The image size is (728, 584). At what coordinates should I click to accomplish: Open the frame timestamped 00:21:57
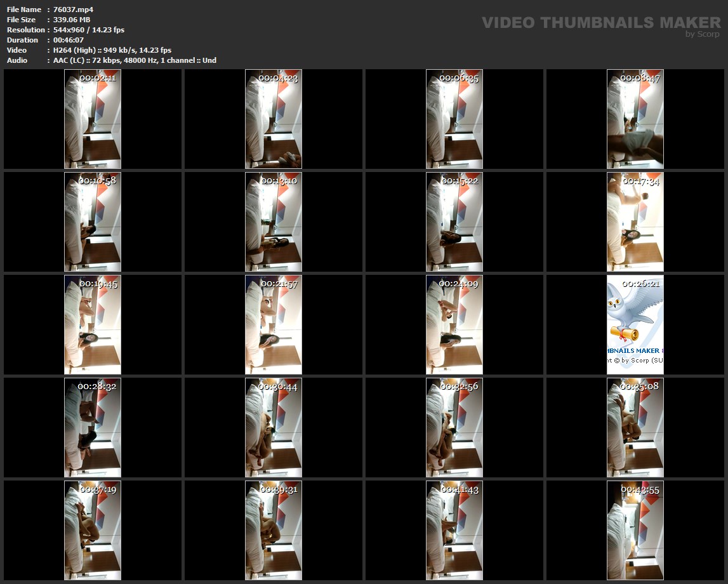click(x=274, y=324)
